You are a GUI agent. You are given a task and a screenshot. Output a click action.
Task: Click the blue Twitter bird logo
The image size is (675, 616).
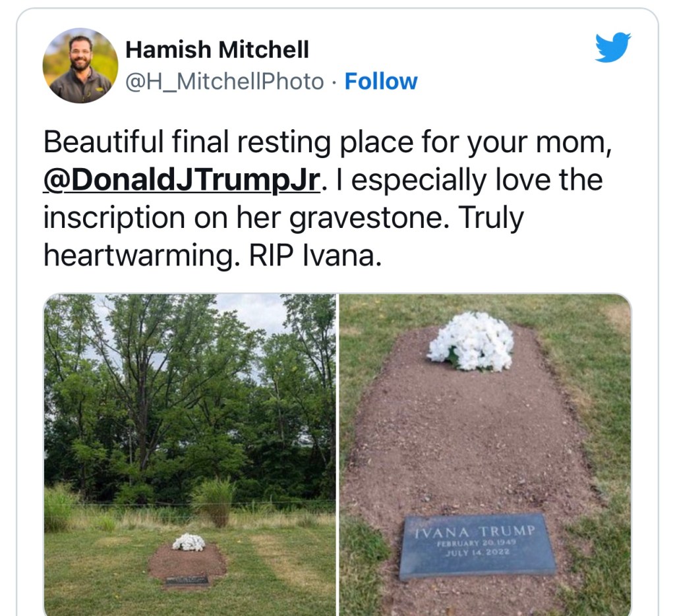tap(613, 47)
